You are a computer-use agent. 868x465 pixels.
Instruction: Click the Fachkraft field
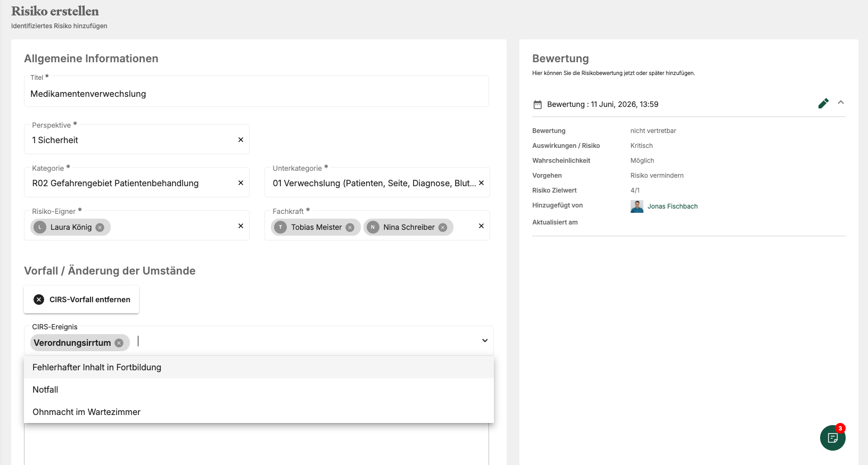pyautogui.click(x=377, y=226)
